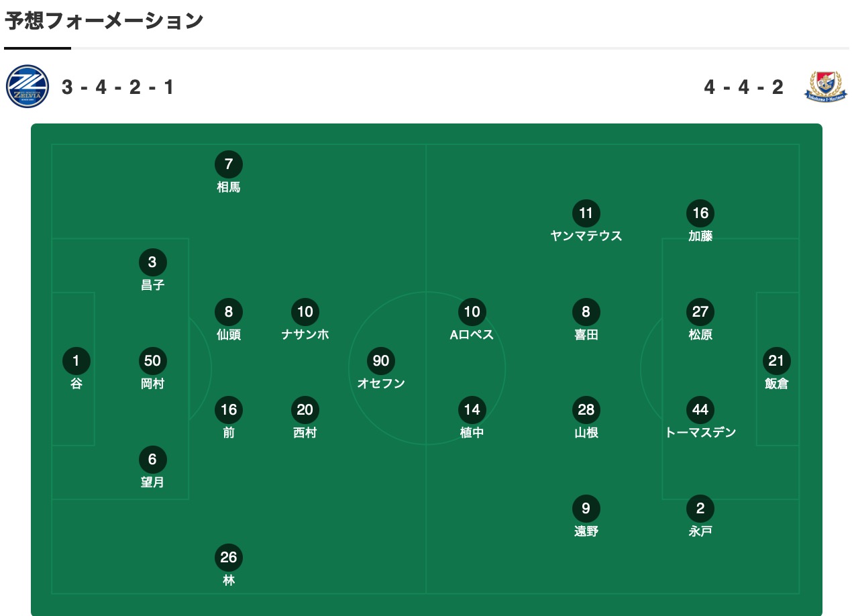852x616 pixels.
Task: Click player name ナサンホ
Action: pyautogui.click(x=305, y=334)
